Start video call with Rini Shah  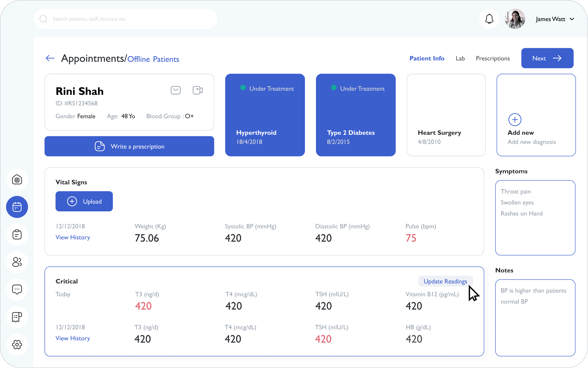coord(197,90)
